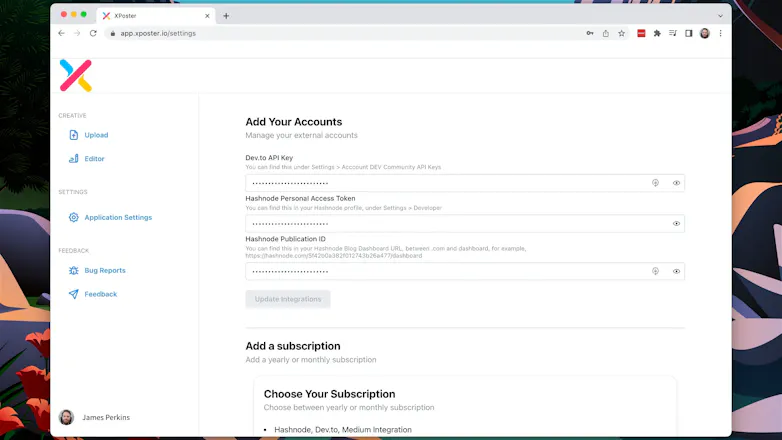This screenshot has height=440, width=782.
Task: Expand the tab search dropdown
Action: [x=721, y=16]
